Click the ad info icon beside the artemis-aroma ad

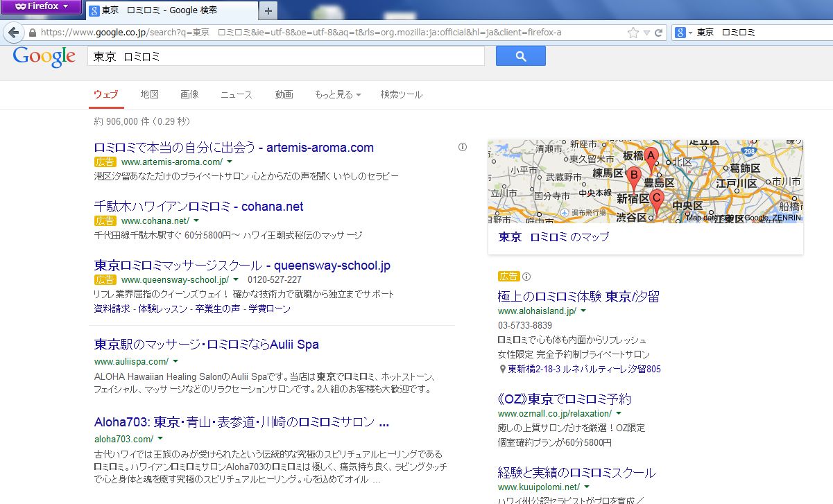(463, 147)
